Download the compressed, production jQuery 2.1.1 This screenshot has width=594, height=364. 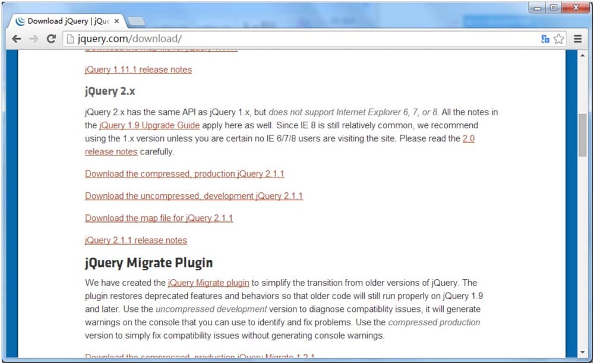185,174
